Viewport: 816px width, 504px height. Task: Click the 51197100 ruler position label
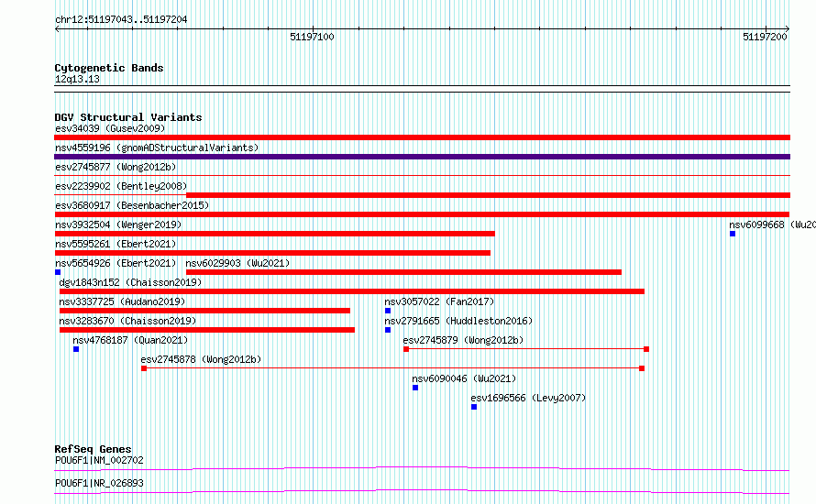(312, 37)
